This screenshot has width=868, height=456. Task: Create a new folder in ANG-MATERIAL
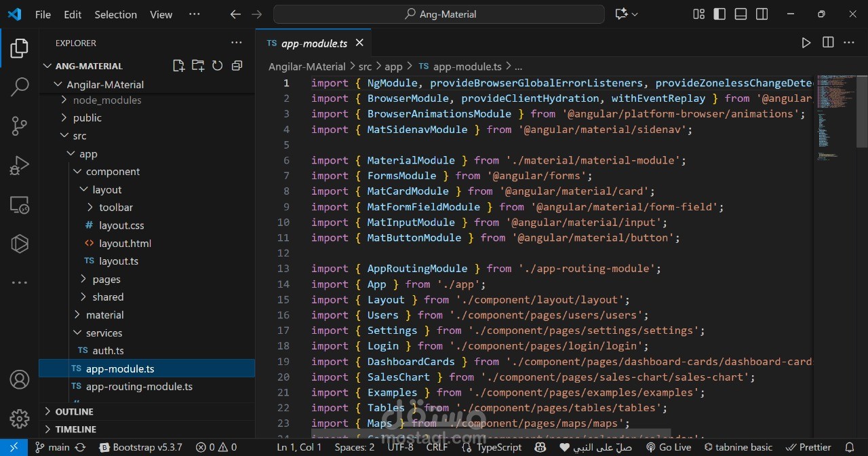(x=198, y=66)
